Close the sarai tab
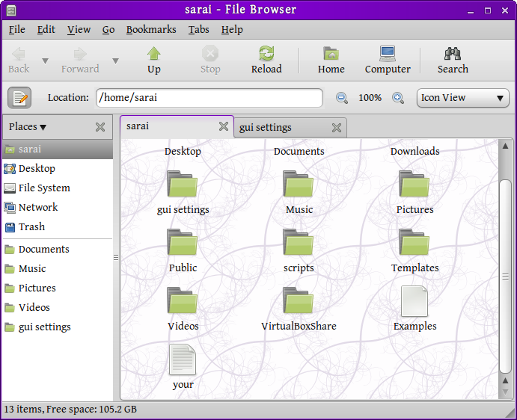This screenshot has height=420, width=517. (224, 126)
